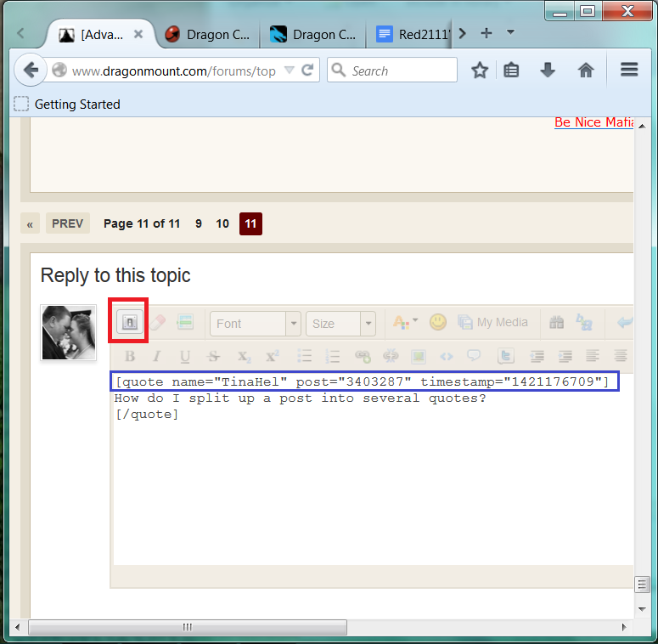The width and height of the screenshot is (658, 644).
Task: Click the strikethrough icon
Action: [213, 356]
